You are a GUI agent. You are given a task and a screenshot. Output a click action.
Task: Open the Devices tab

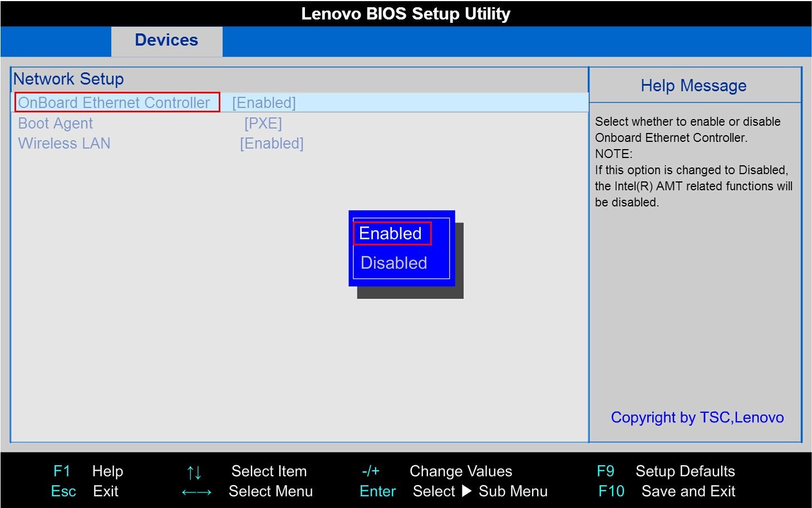[x=166, y=41]
